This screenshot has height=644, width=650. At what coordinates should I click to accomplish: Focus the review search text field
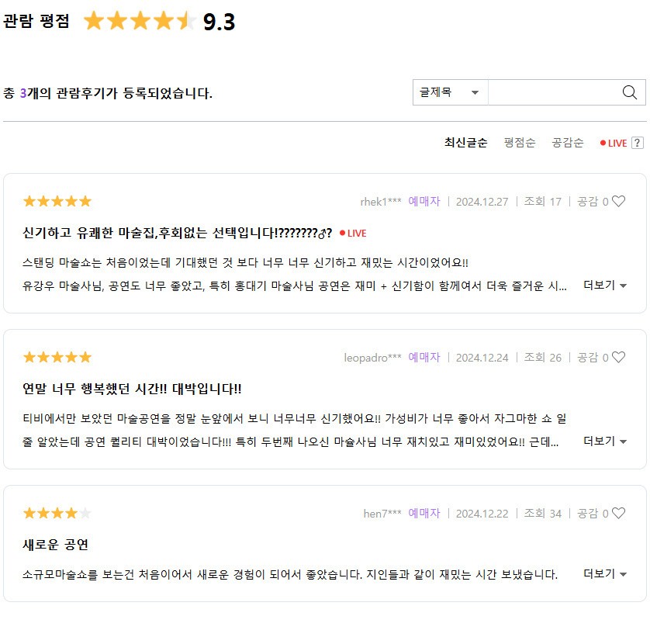tap(555, 92)
